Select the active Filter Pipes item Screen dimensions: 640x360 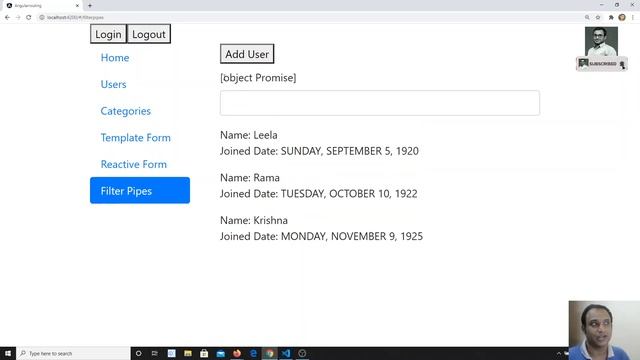pyautogui.click(x=140, y=190)
